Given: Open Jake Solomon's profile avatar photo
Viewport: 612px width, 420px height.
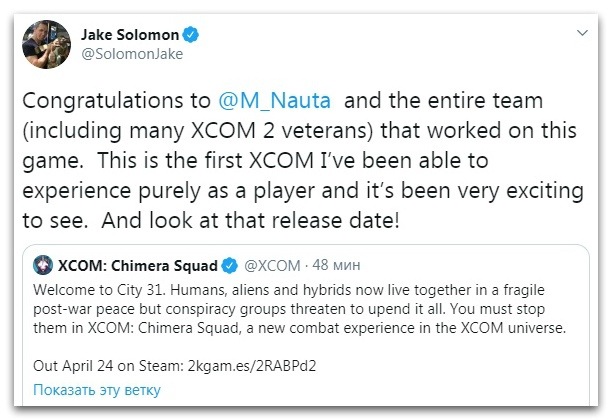Looking at the screenshot, I should click(x=46, y=44).
